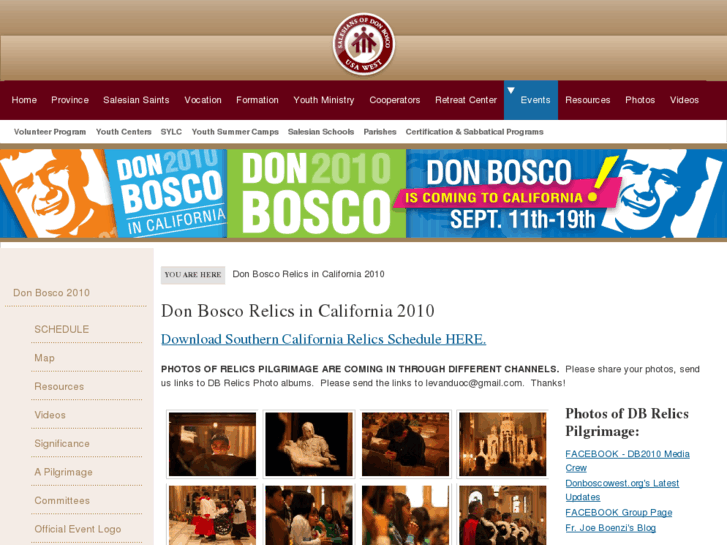Open thumbnail of the white marble statue

tap(309, 444)
